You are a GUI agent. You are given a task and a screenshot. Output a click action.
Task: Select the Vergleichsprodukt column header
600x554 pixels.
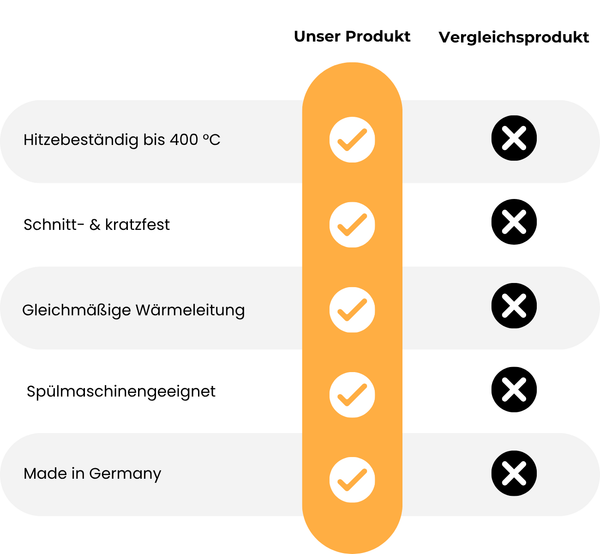513,37
